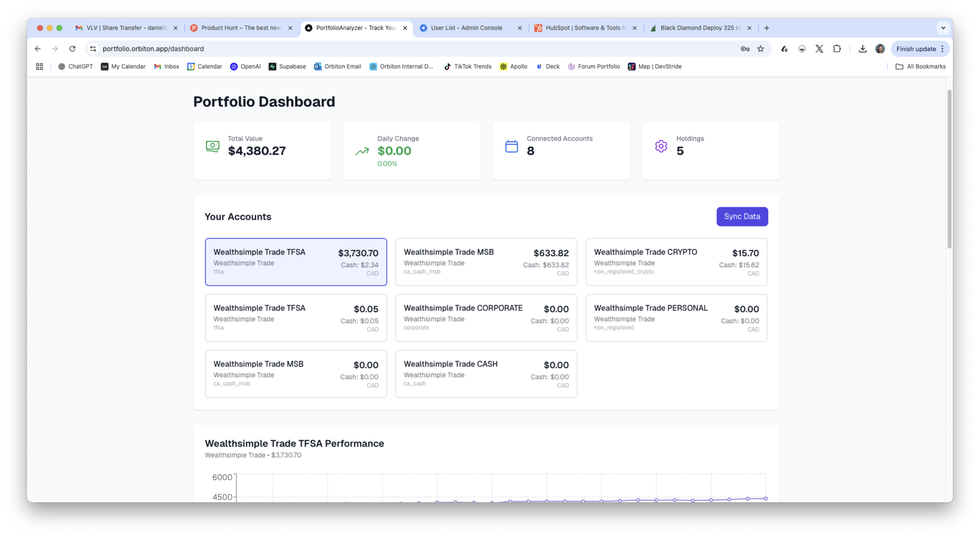The image size is (980, 538).
Task: Switch to the Product Hunt tab
Action: click(x=240, y=28)
